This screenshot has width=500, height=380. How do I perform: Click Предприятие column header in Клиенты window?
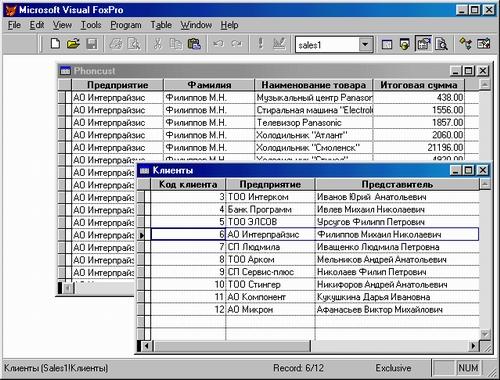[x=270, y=184]
